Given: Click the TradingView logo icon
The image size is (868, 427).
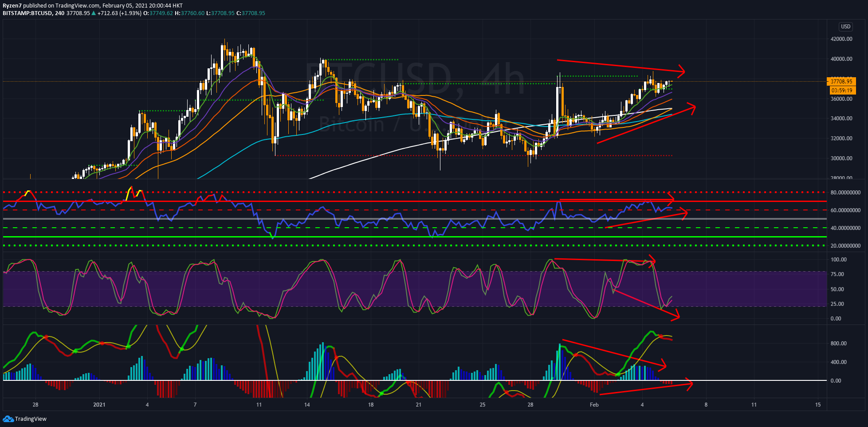Looking at the screenshot, I should [x=8, y=419].
